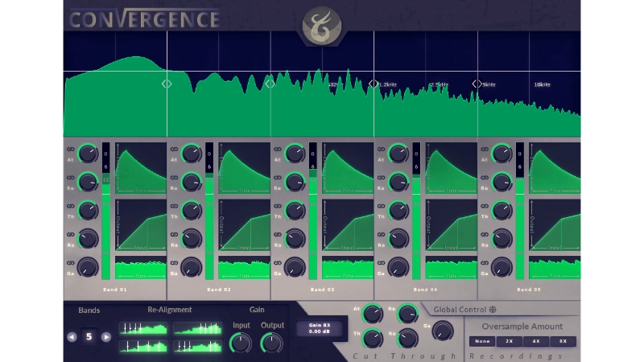This screenshot has width=644, height=362.
Task: Click the Global Control Attack knob
Action: pos(373,314)
